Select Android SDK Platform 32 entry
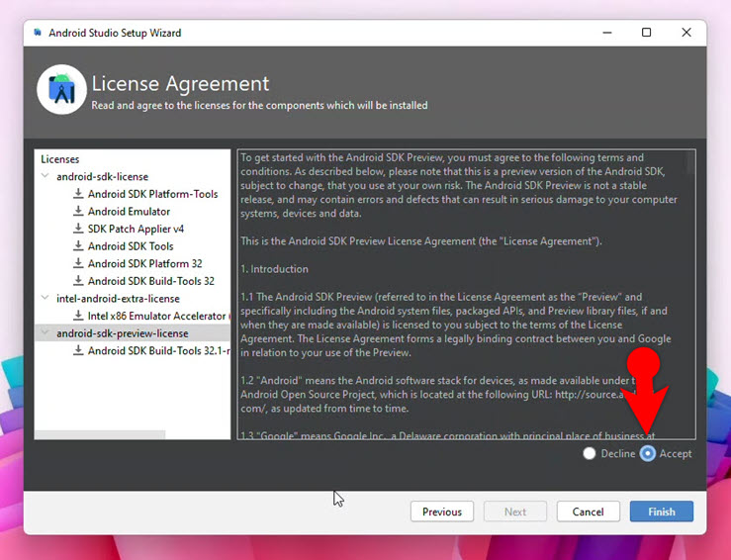Viewport: 731px width, 560px height. (145, 263)
